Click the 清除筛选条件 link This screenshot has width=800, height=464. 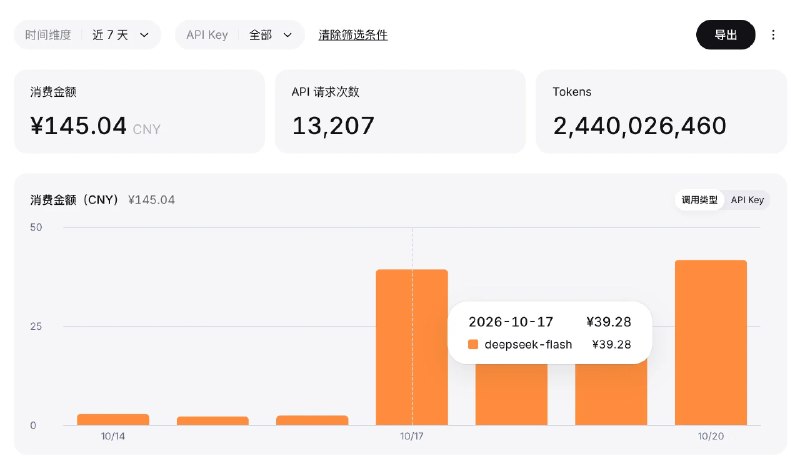click(x=353, y=35)
